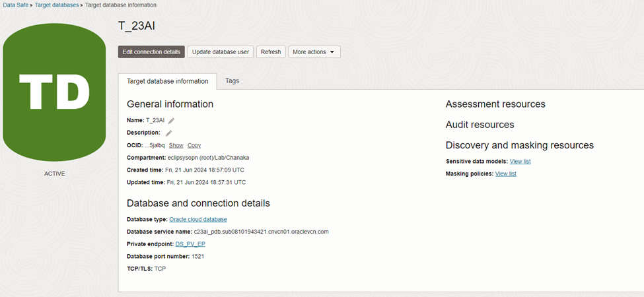Screen dimensions: 644x297
Task: Click the Edit connection details button
Action: (x=151, y=52)
